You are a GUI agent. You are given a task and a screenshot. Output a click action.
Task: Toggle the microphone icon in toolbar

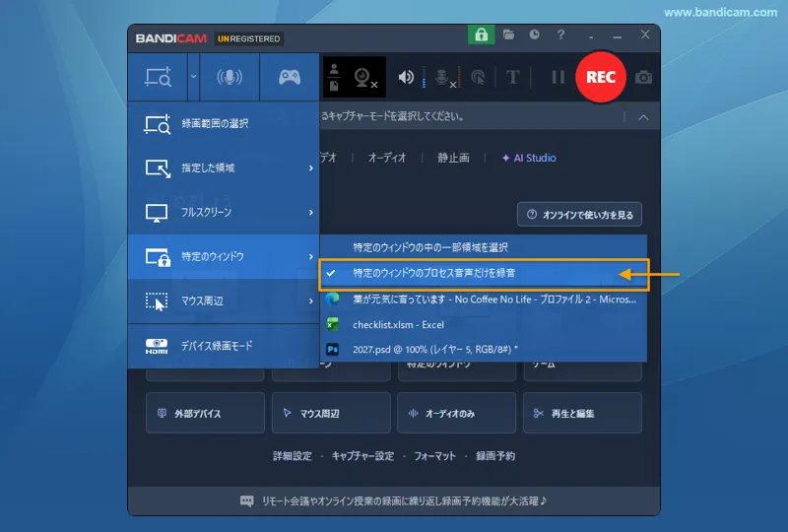click(x=445, y=78)
